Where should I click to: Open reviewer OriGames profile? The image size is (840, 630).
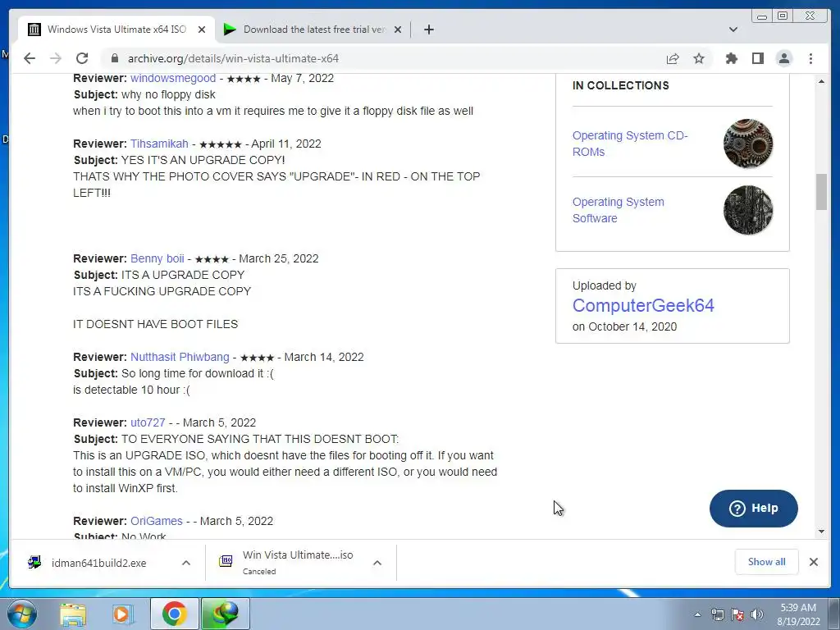pos(157,521)
